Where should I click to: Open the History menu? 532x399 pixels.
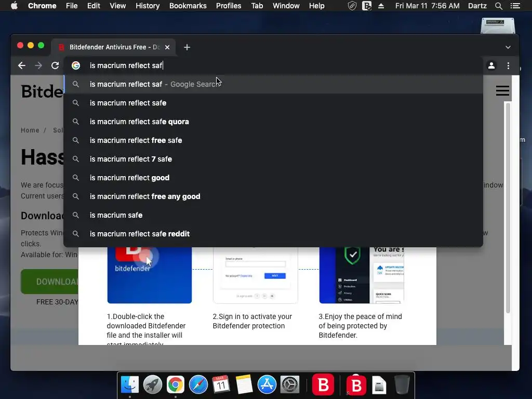click(148, 6)
